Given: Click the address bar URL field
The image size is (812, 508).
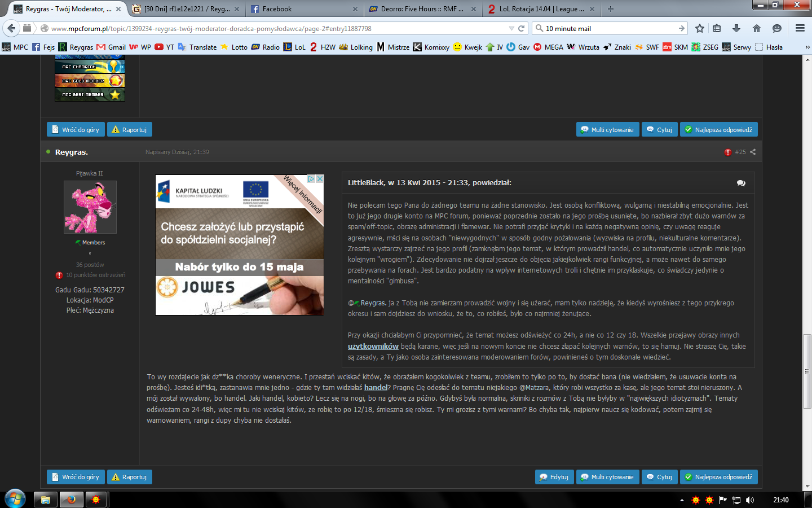Looking at the screenshot, I should pos(276,28).
